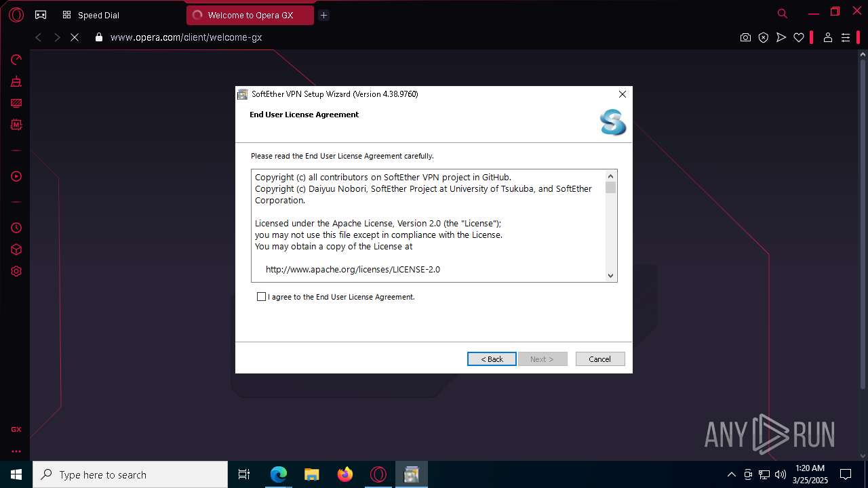Click the GX logo at sidebar bottom
868x488 pixels.
coord(16,429)
